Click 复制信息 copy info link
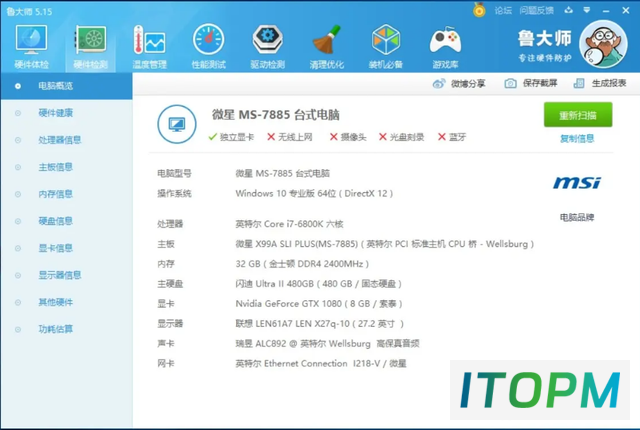The height and width of the screenshot is (430, 640). coord(577,139)
